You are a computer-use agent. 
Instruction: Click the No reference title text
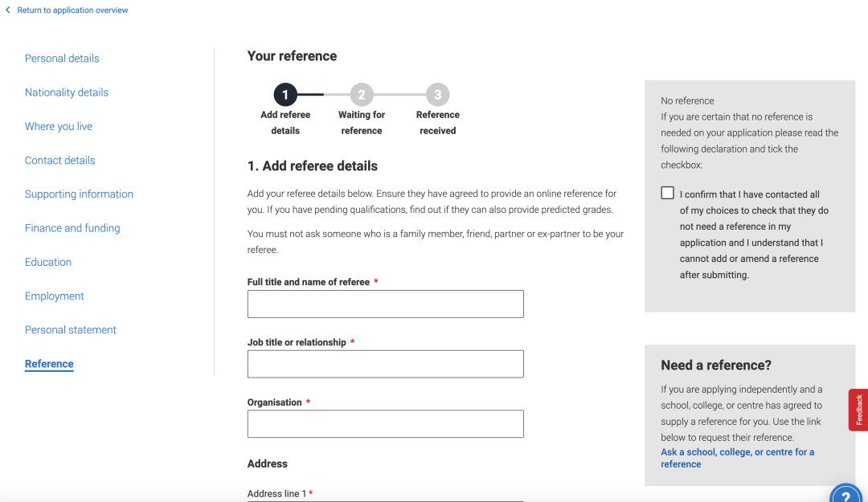687,100
